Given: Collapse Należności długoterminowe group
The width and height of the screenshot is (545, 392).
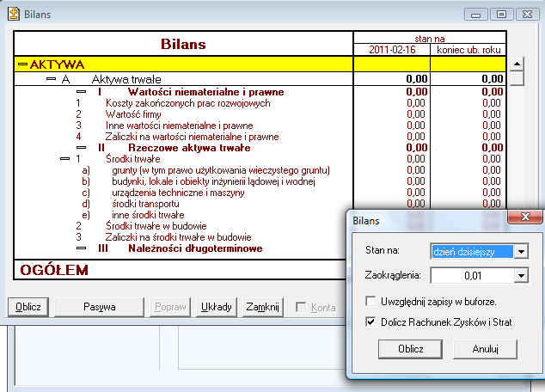Looking at the screenshot, I should (x=82, y=248).
